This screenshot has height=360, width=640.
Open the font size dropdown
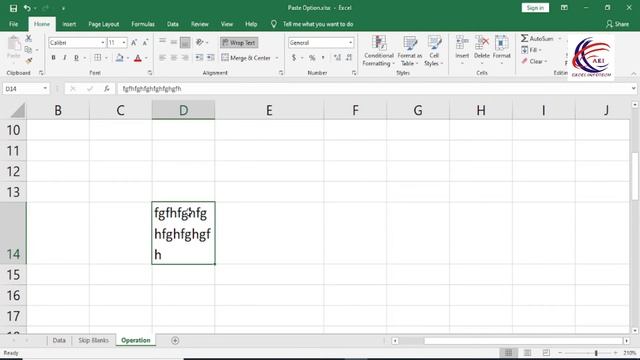coord(124,42)
